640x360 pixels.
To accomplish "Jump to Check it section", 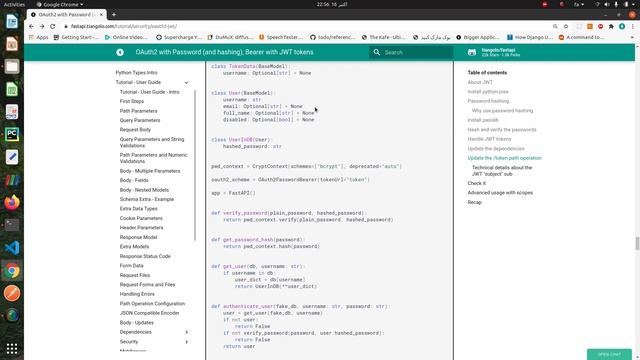I will click(477, 183).
